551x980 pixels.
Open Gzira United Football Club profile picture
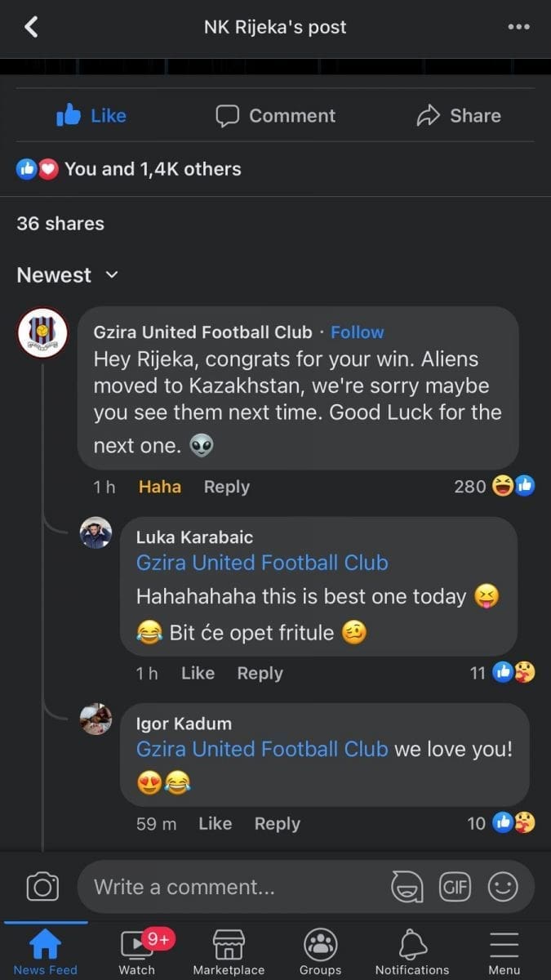click(42, 332)
